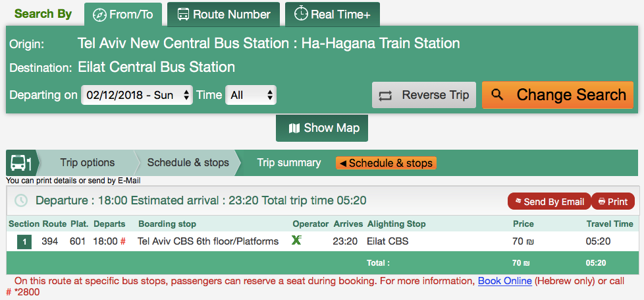This screenshot has width=644, height=300.
Task: Open the Time dropdown set to All
Action: [x=251, y=96]
